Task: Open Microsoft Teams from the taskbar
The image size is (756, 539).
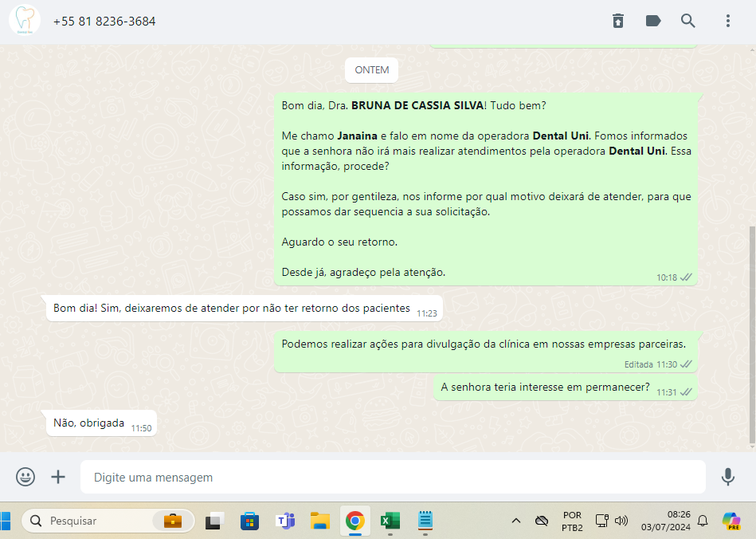Action: (284, 521)
